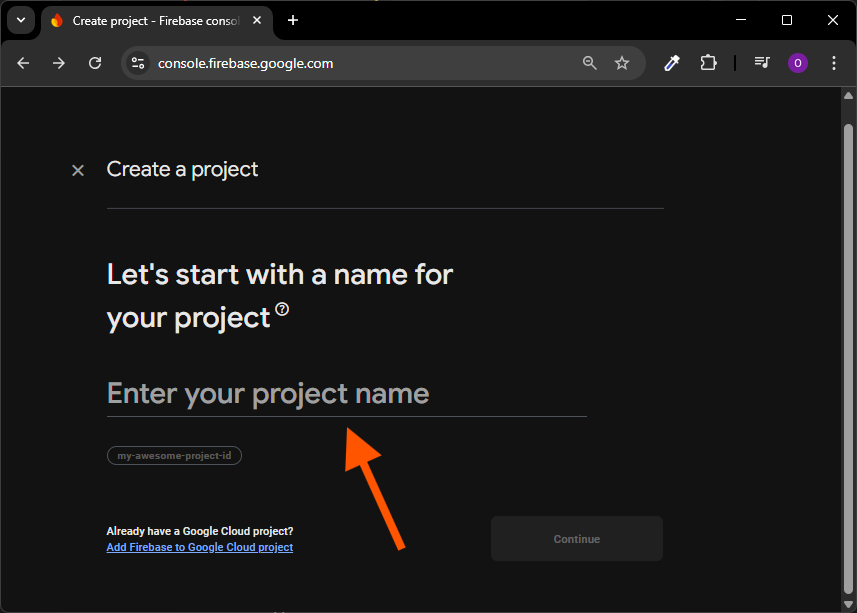Go forward to next page
857x613 pixels.
point(58,63)
